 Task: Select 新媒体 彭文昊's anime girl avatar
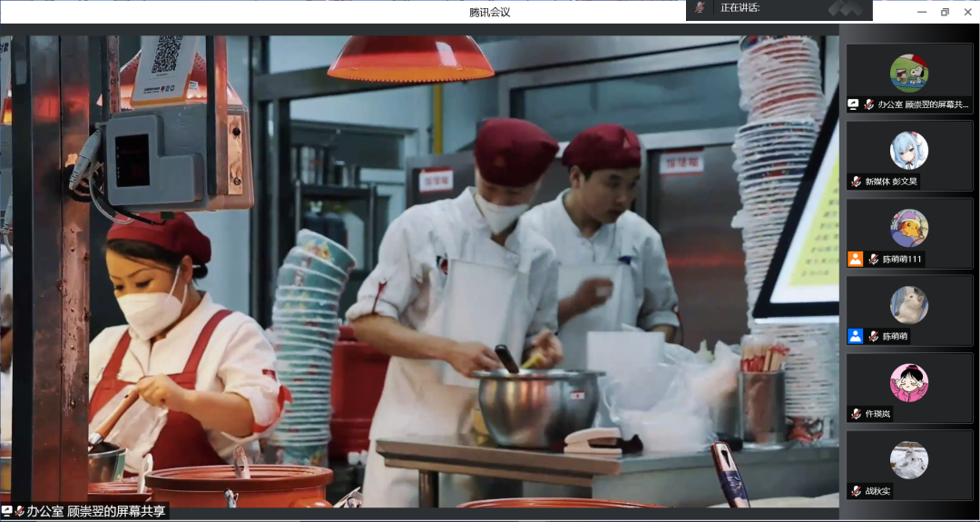coord(908,151)
